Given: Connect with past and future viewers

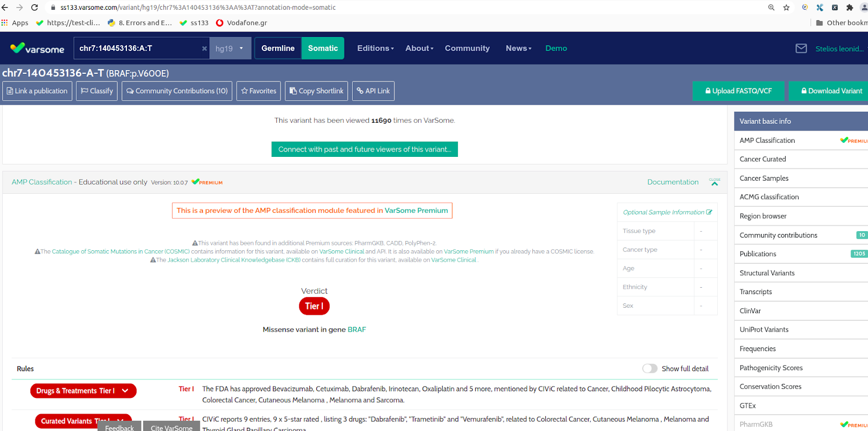Looking at the screenshot, I should coord(365,149).
